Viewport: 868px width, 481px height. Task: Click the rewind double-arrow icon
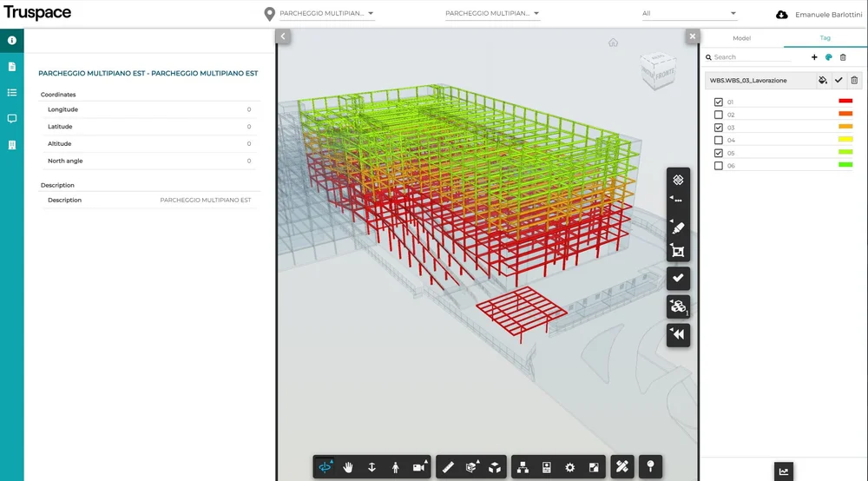[x=678, y=334]
